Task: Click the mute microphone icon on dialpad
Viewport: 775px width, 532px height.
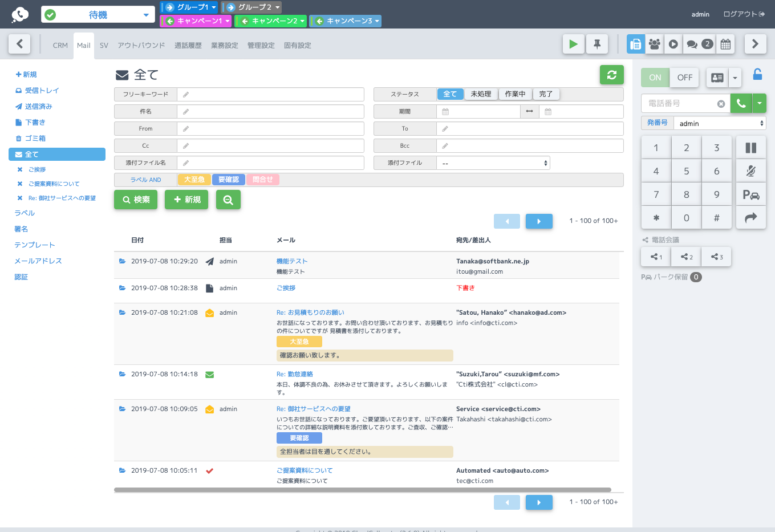Action: 751,171
